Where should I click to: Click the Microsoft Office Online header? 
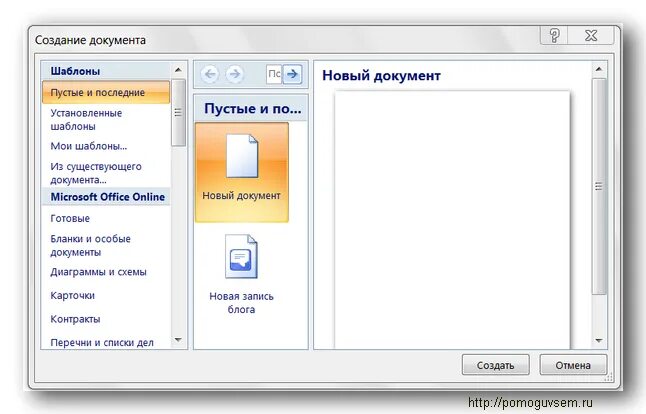coord(108,197)
